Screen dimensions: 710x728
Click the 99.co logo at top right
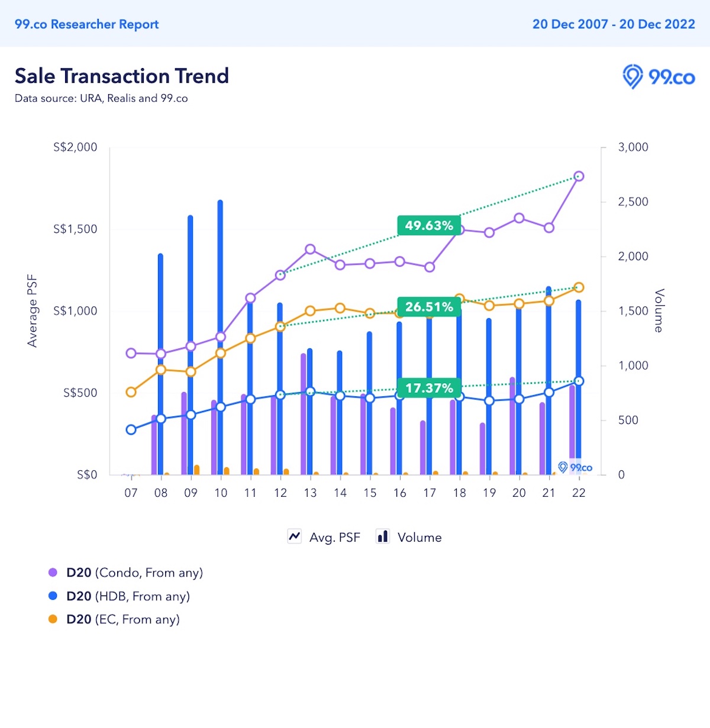[x=659, y=77]
